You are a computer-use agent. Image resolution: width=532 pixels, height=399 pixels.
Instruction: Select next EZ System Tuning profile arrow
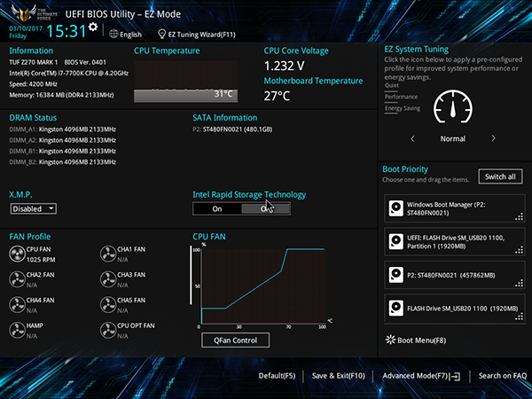493,138
